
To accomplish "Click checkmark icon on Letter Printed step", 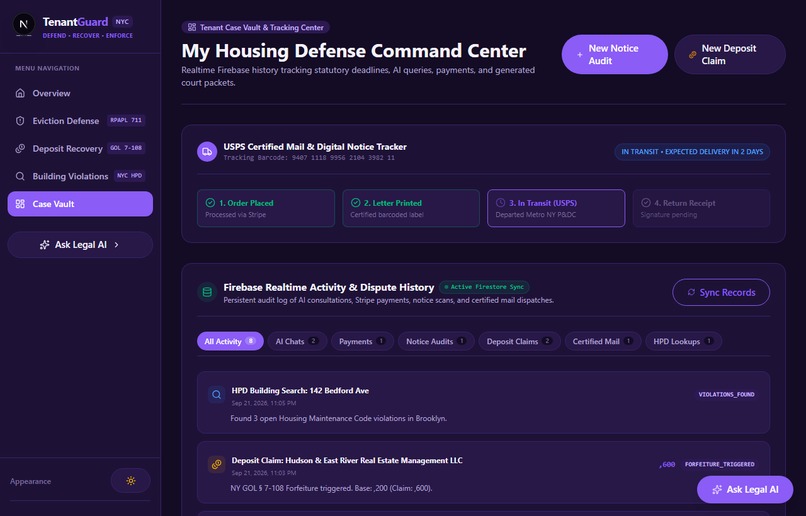I will coord(355,203).
